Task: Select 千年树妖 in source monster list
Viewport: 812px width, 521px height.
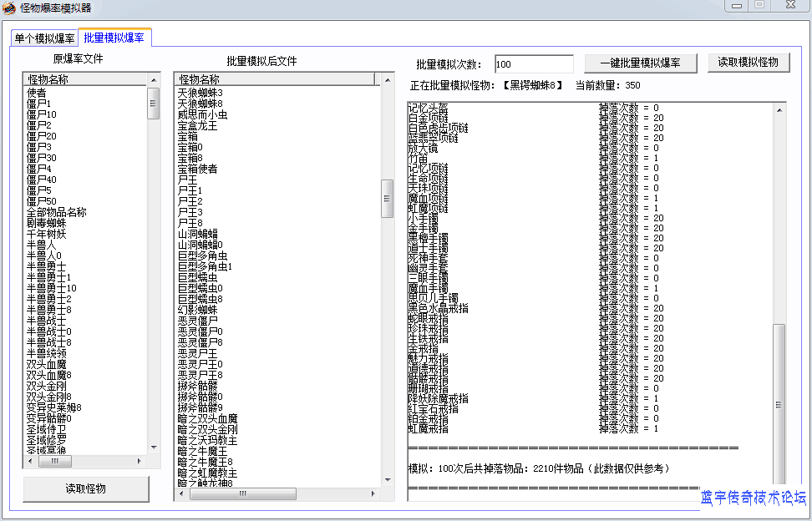Action: (x=46, y=234)
